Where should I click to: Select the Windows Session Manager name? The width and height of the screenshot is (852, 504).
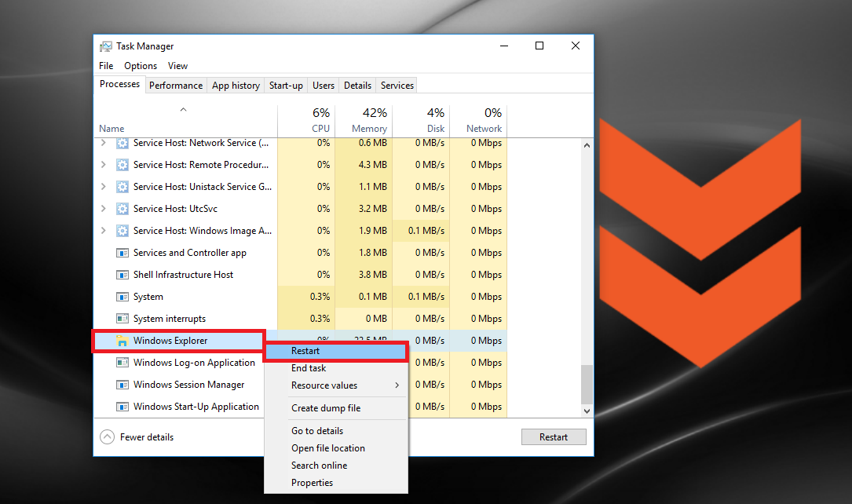(x=188, y=385)
